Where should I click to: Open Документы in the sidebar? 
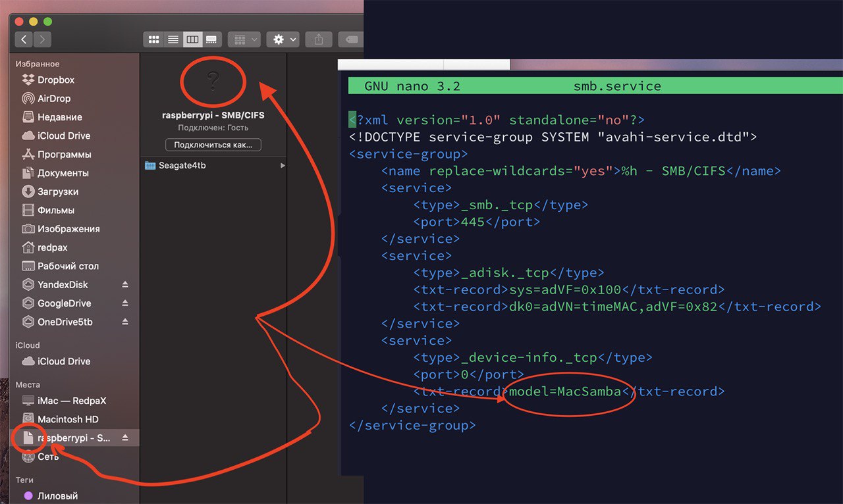tap(63, 173)
